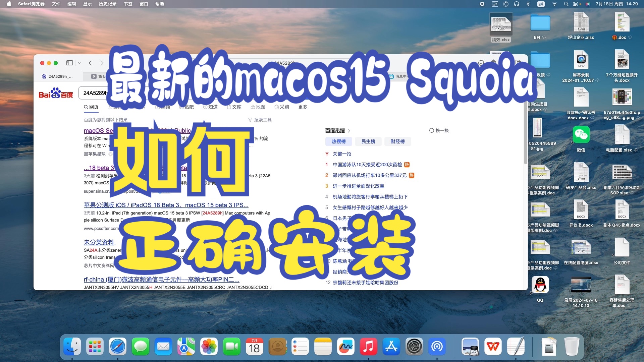
Task: Go back in Safari history
Action: click(x=90, y=63)
